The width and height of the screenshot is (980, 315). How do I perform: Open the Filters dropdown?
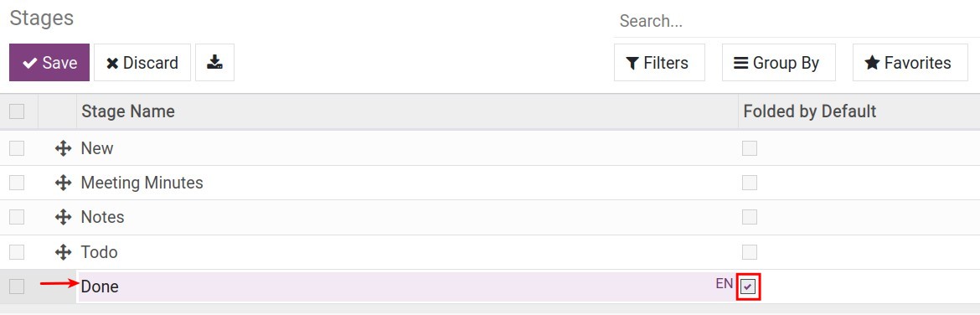point(659,63)
